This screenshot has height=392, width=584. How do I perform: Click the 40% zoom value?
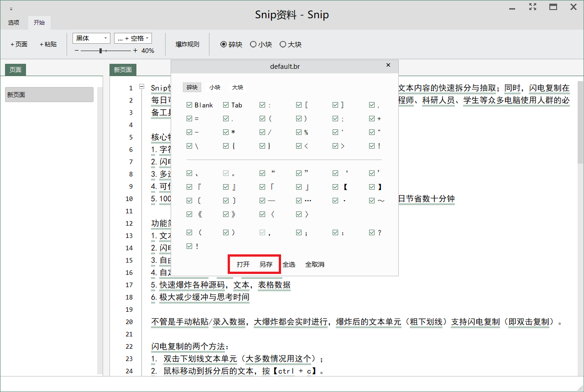click(x=148, y=51)
